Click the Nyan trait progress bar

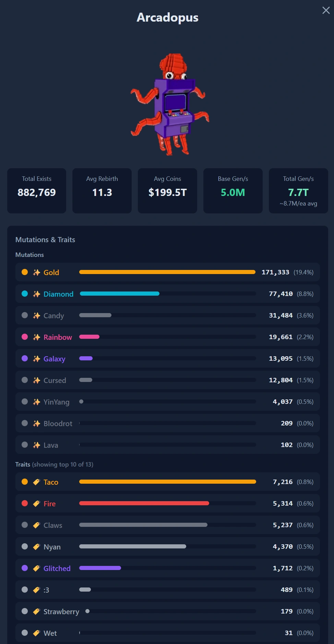[167, 546]
